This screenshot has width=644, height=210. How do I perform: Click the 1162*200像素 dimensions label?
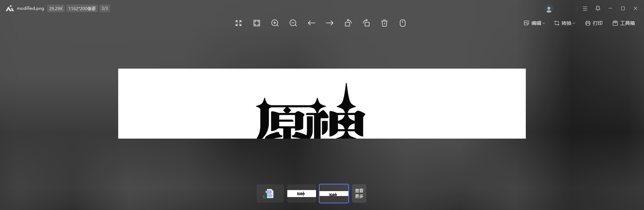coord(82,8)
